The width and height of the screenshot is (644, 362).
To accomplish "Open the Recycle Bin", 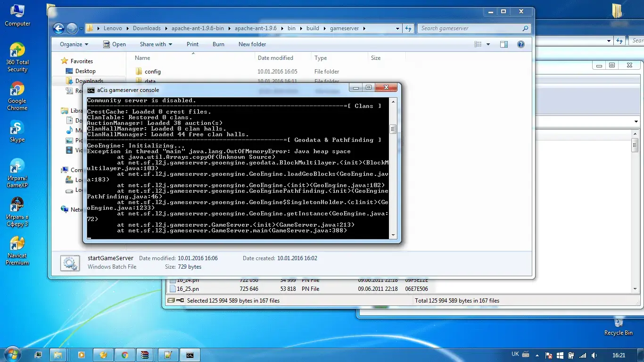I will tap(619, 325).
